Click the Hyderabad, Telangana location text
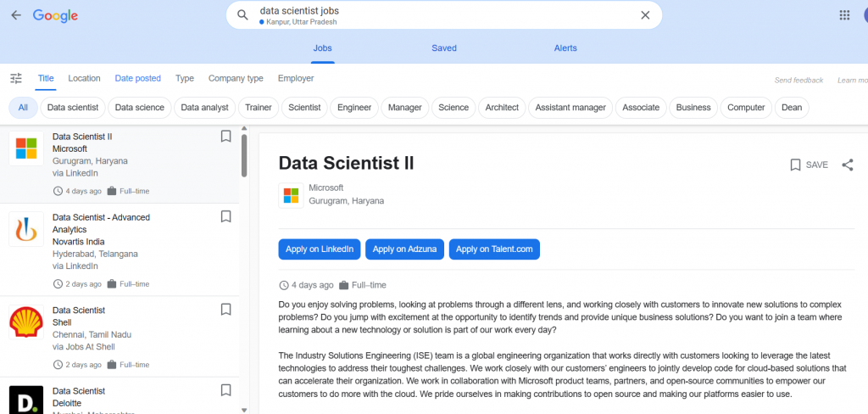 click(x=95, y=254)
